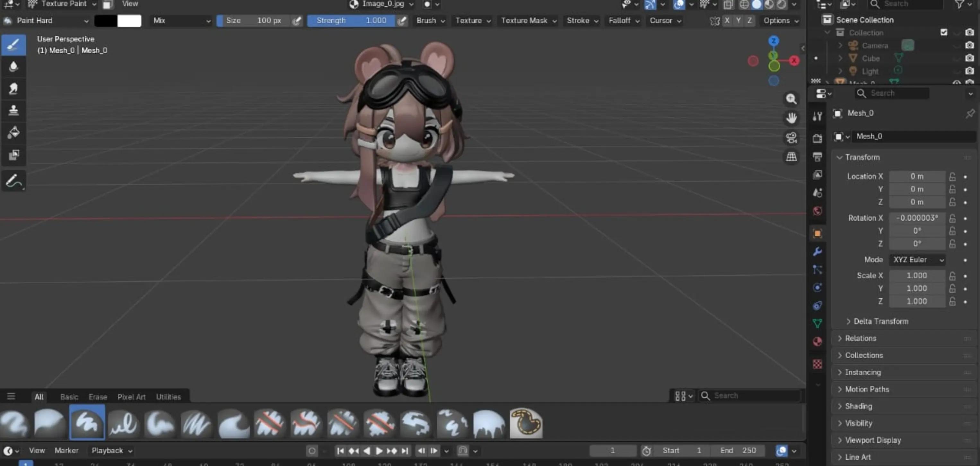Screen dimensions: 980x466
Task: Open the Object Data green triangle tab
Action: pyautogui.click(x=817, y=324)
